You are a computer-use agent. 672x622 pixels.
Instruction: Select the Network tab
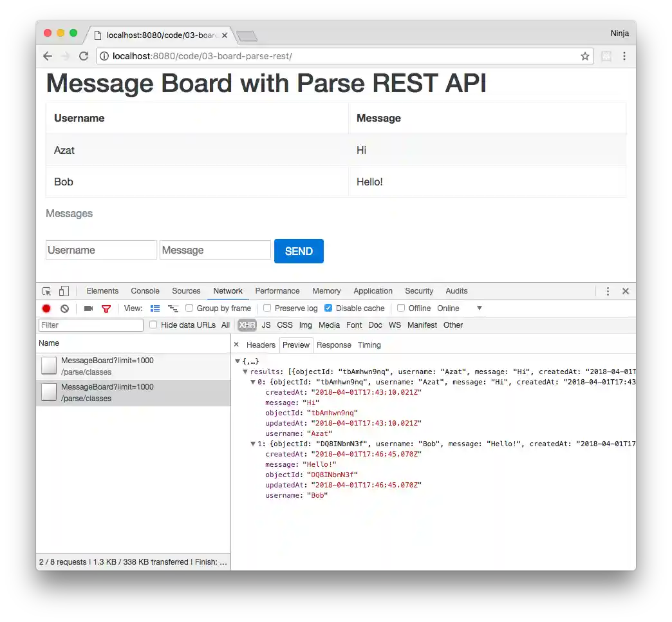[x=228, y=291]
